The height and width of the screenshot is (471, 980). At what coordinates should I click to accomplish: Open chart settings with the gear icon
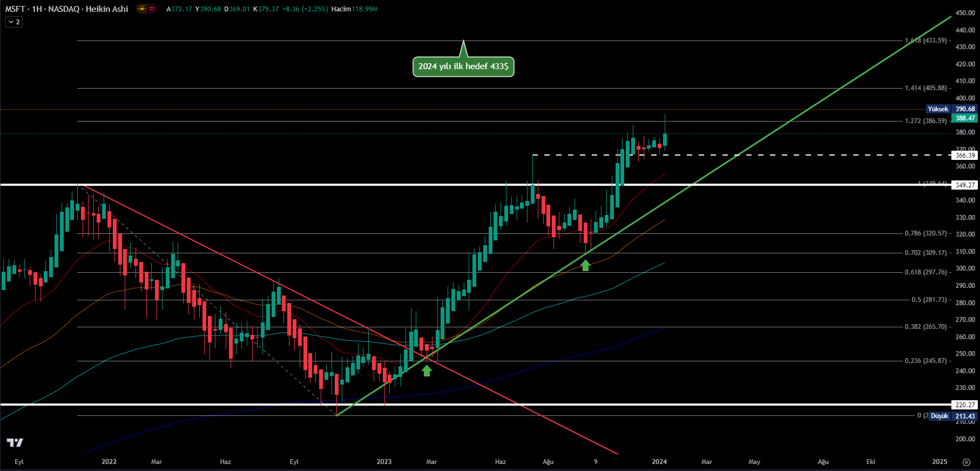coord(967,462)
